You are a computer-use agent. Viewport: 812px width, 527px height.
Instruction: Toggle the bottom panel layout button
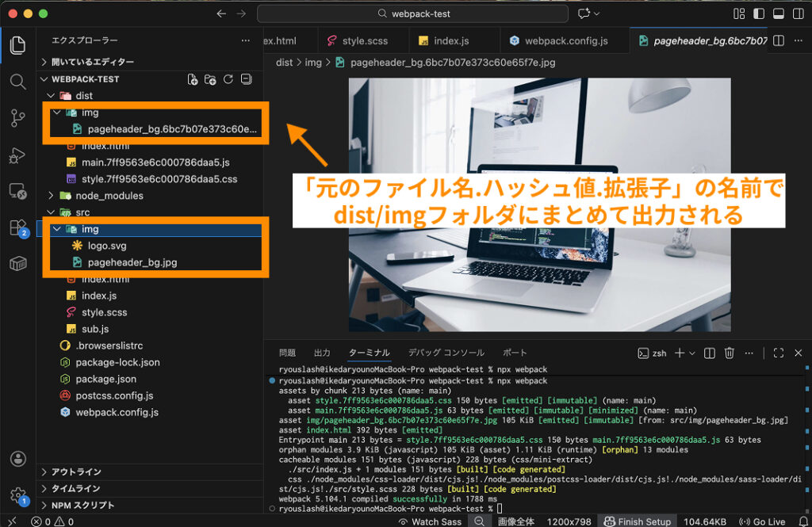pyautogui.click(x=778, y=13)
